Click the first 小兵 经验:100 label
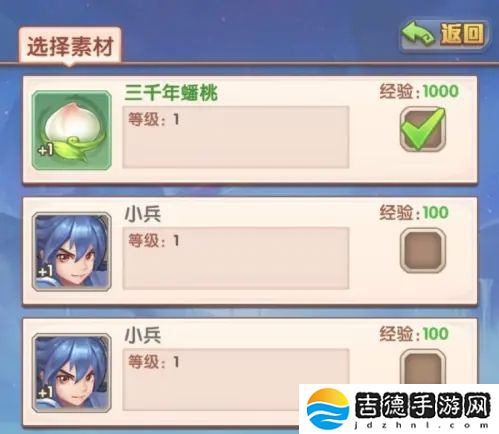Image resolution: width=499 pixels, height=434 pixels. [x=414, y=212]
